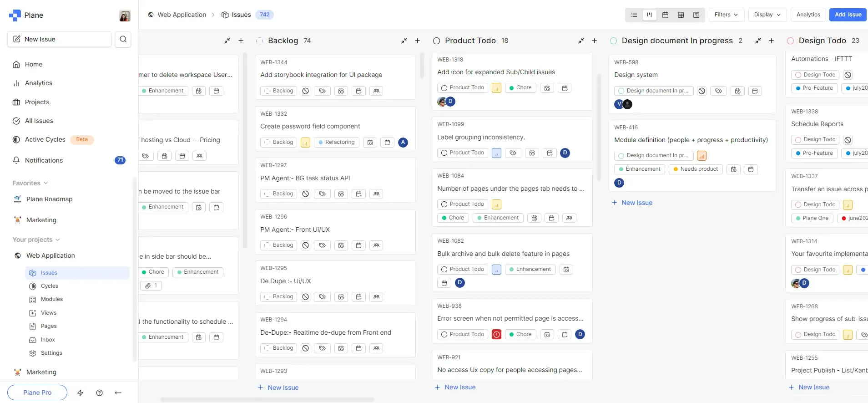Screen dimensions: 868x403
Task: Click the urgent red priority on WEB-938
Action: click(496, 335)
